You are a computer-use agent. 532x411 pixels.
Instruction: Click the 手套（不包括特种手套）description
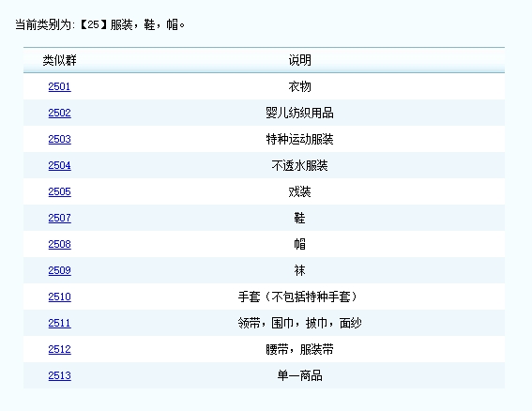click(x=297, y=297)
